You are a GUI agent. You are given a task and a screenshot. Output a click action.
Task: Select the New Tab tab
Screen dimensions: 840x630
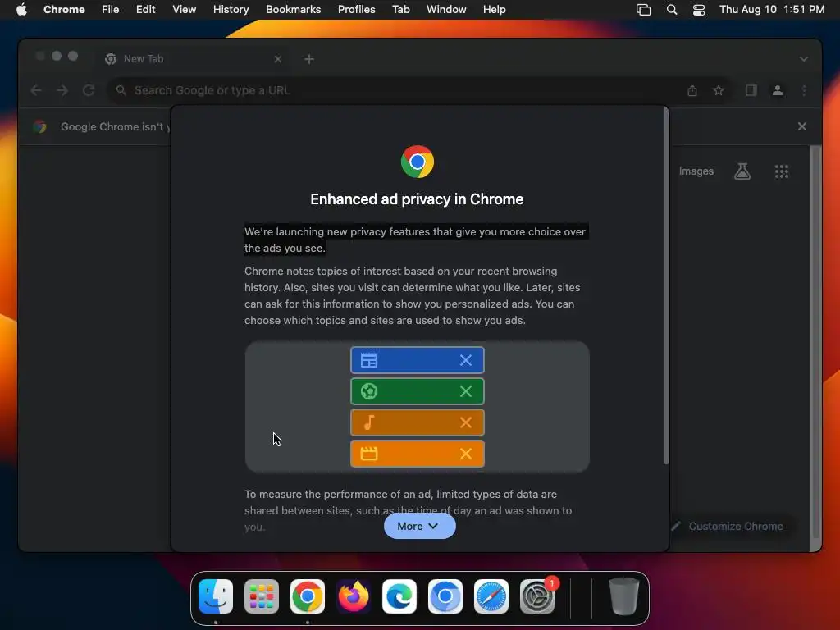(193, 59)
